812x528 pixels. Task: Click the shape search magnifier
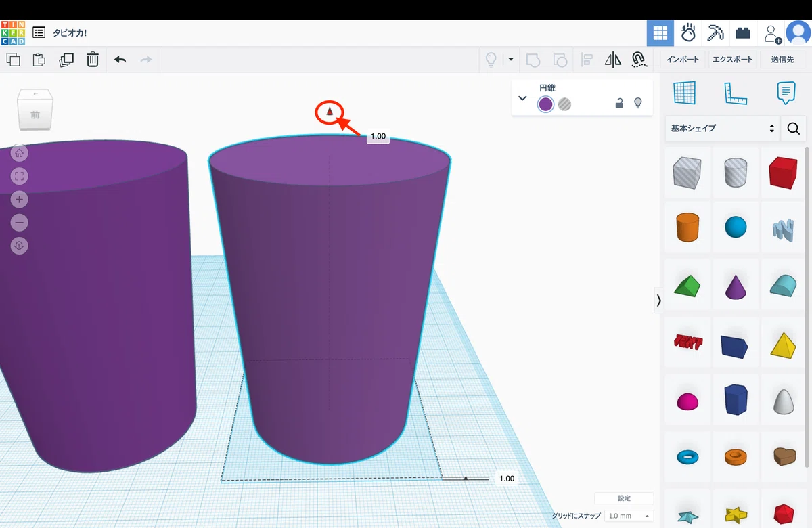pos(794,129)
